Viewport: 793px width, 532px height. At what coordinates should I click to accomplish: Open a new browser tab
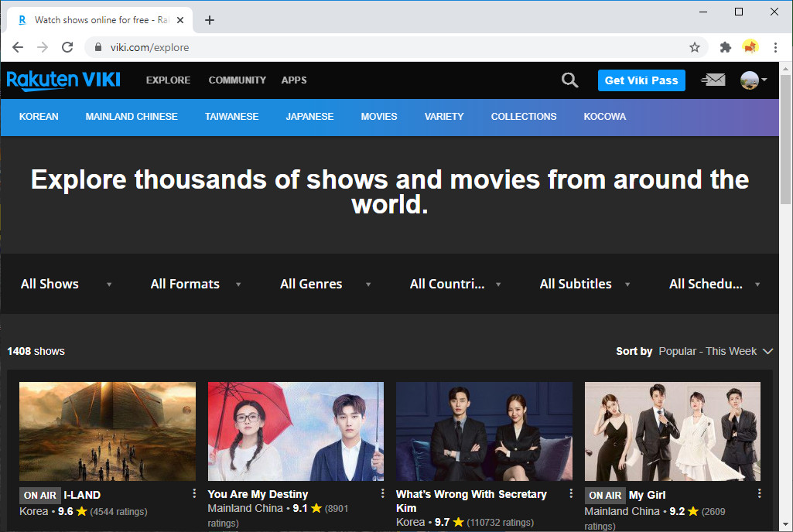point(210,20)
